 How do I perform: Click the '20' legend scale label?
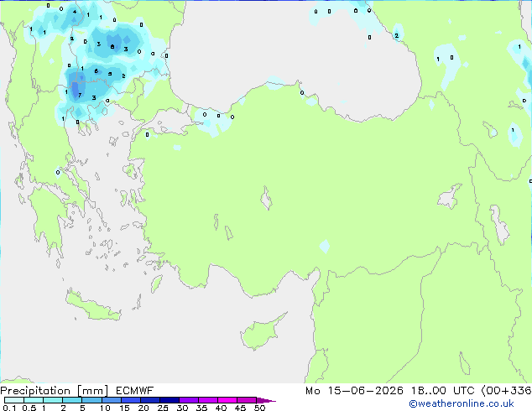[x=143, y=408]
